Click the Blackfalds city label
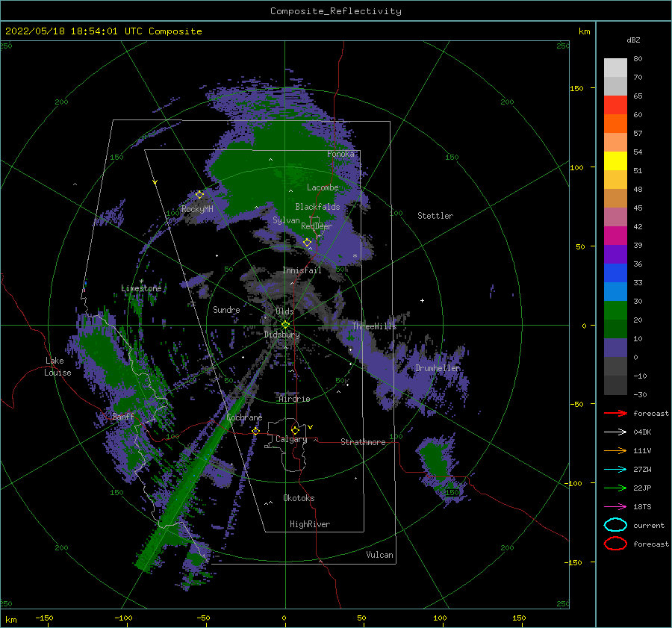 [317, 207]
